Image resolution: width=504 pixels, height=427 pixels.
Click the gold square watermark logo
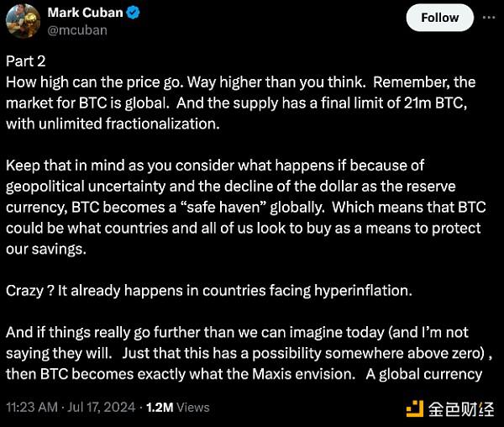415,409
